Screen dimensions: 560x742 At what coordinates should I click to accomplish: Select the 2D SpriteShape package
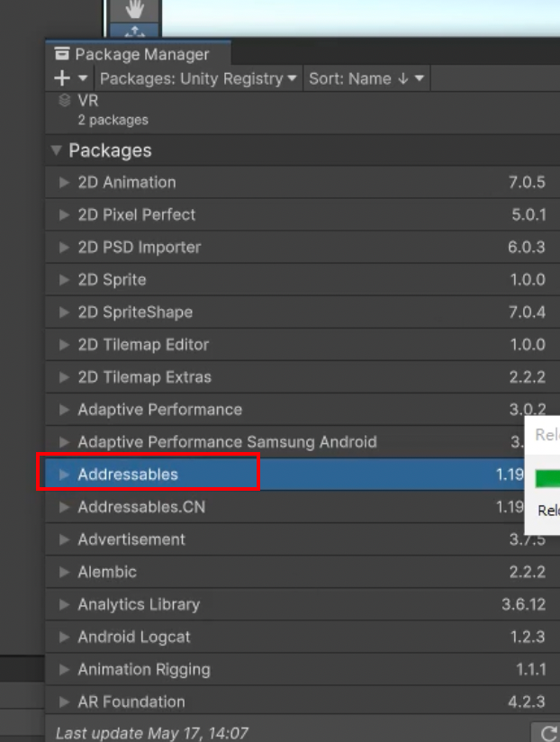pyautogui.click(x=303, y=312)
